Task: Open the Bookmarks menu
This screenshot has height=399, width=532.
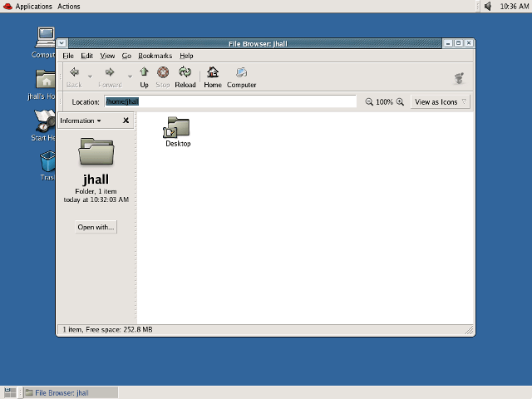Action: 155,56
